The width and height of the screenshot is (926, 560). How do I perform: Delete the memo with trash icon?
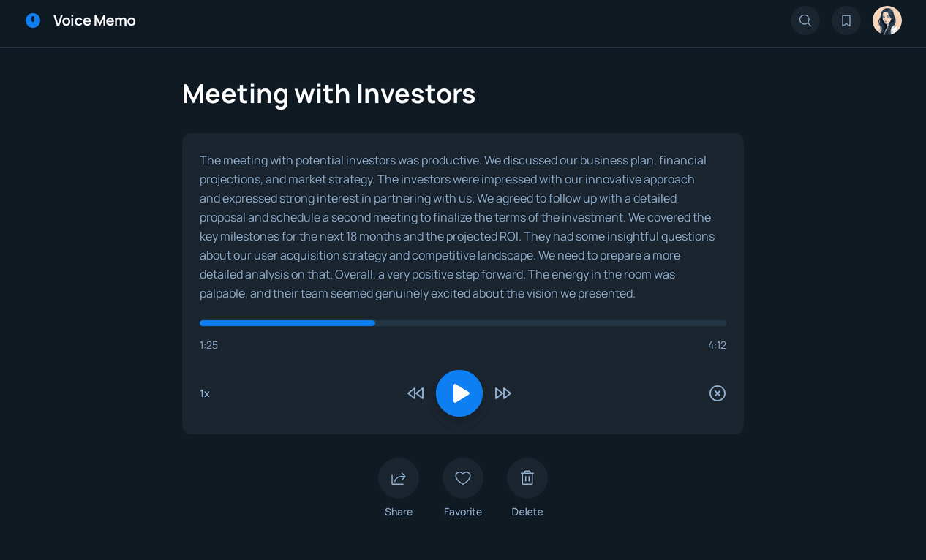[x=527, y=478]
